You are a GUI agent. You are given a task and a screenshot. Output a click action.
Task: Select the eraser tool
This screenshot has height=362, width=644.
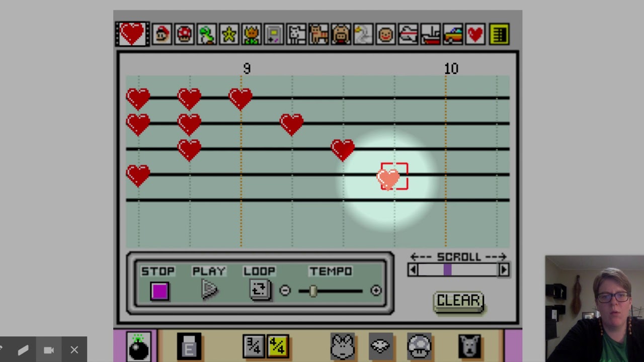click(189, 347)
